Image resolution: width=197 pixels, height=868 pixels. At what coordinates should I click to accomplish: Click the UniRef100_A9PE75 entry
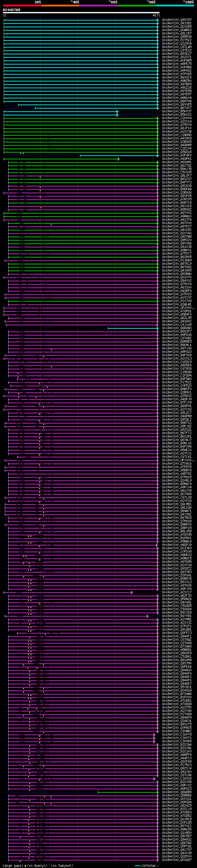pos(176,64)
